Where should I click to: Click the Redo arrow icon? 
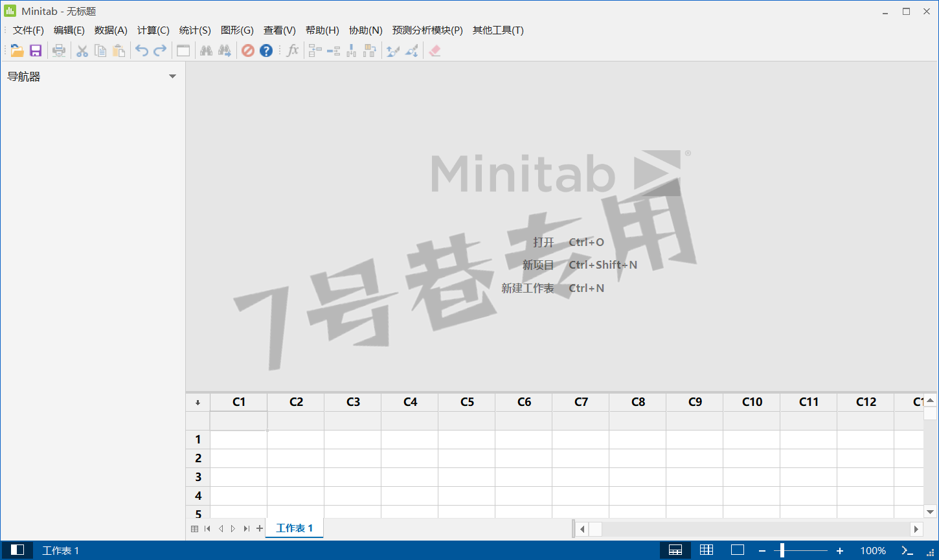(160, 50)
